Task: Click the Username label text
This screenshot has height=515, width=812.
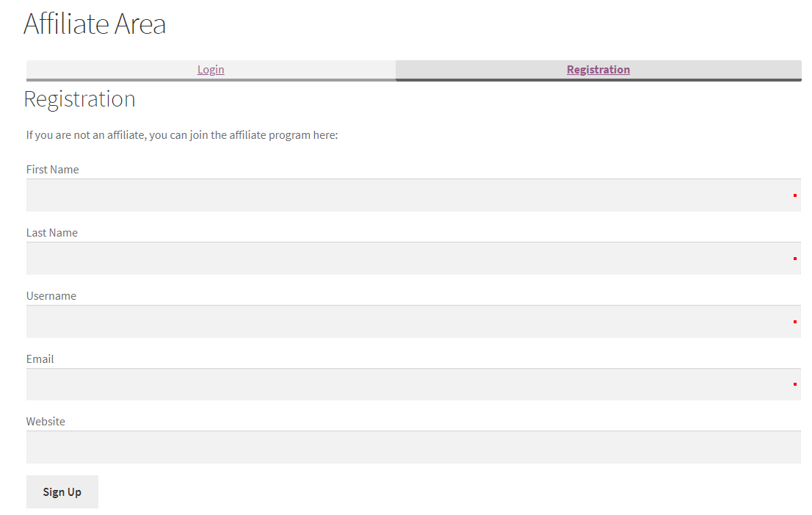Action: (x=51, y=296)
